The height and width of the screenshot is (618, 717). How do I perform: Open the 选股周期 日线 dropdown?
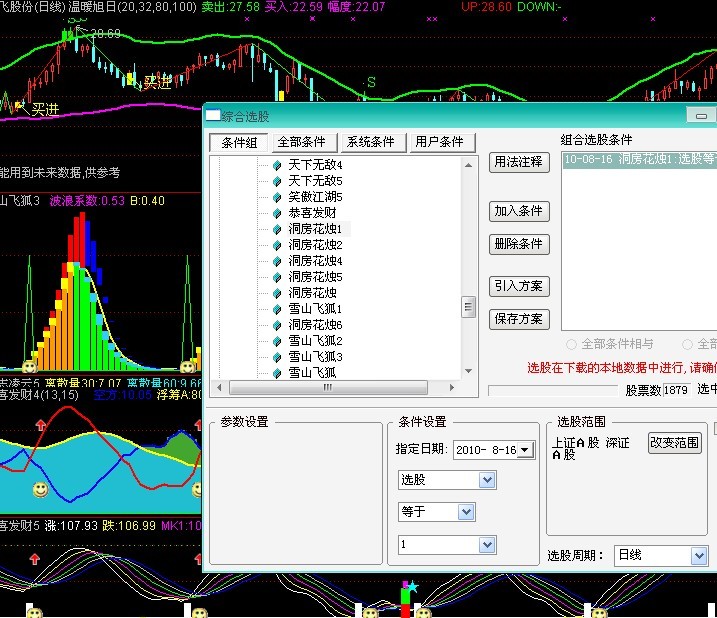pyautogui.click(x=698, y=555)
